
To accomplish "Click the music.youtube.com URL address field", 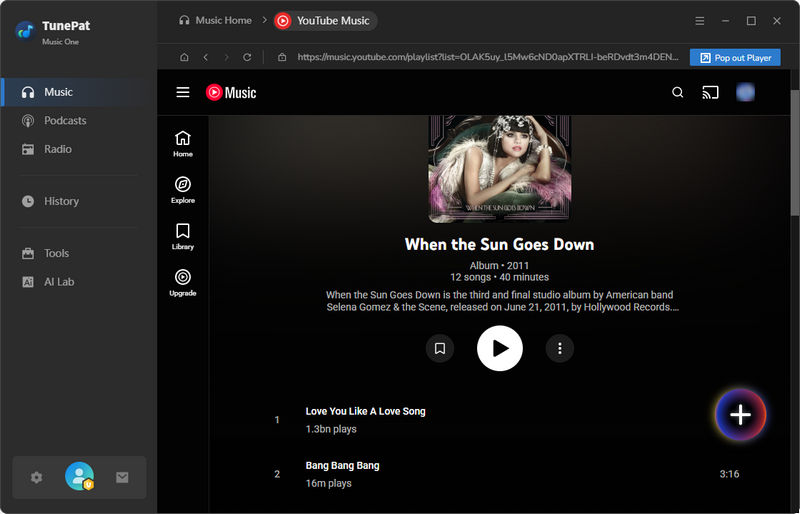I will [488, 57].
